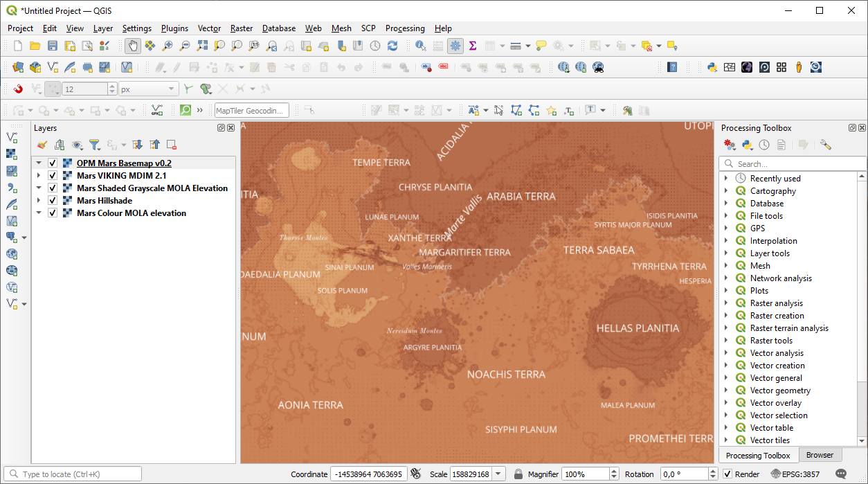Refresh the map canvas

click(x=392, y=46)
